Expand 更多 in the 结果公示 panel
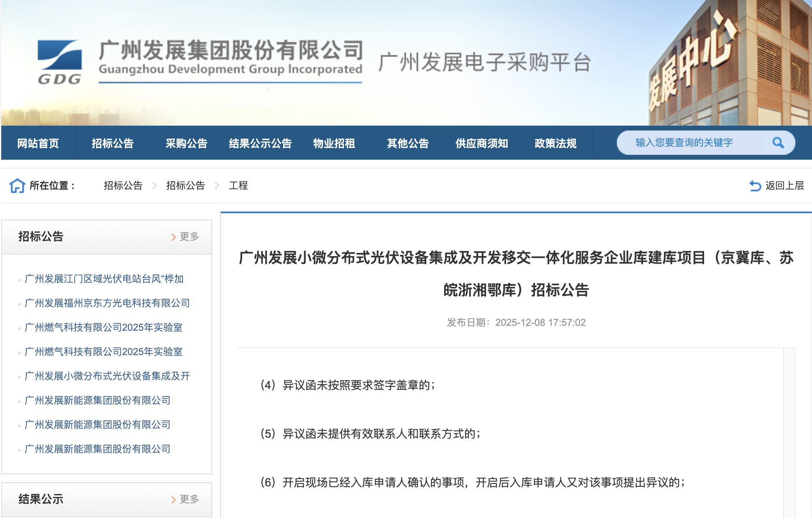The height and width of the screenshot is (518, 812). coord(189,499)
